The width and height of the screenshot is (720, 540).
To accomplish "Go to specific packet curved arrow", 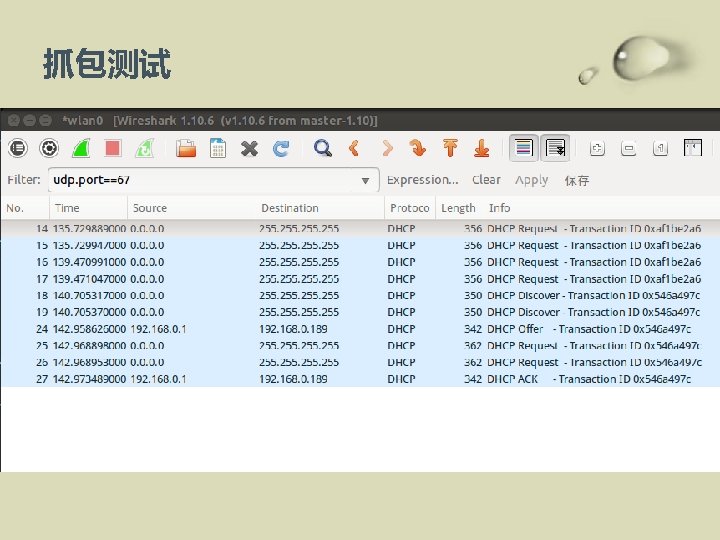I will click(418, 148).
